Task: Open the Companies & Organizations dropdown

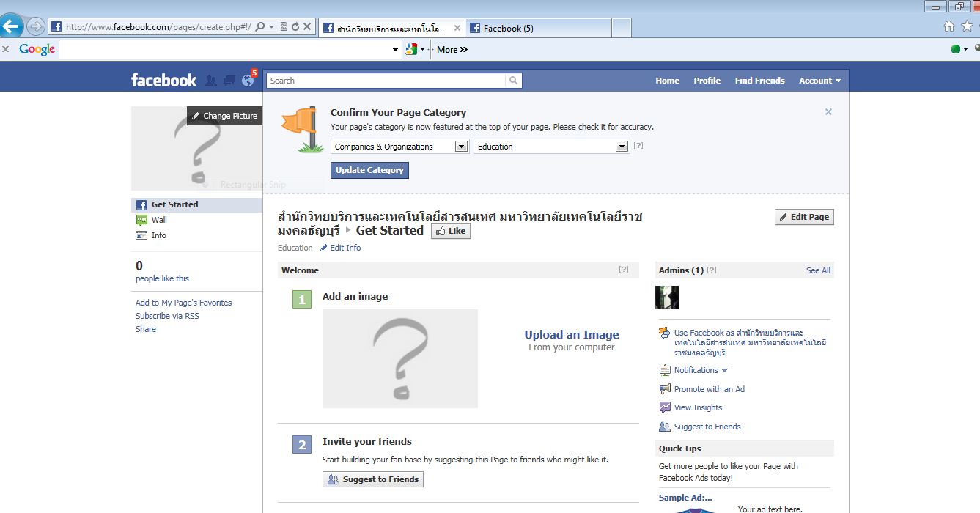Action: pos(400,147)
